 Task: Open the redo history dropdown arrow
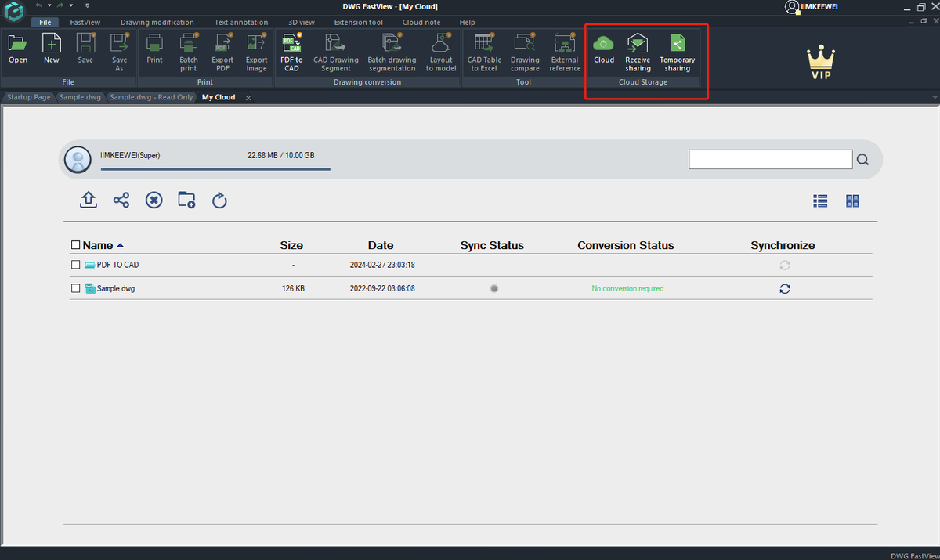tap(70, 5)
